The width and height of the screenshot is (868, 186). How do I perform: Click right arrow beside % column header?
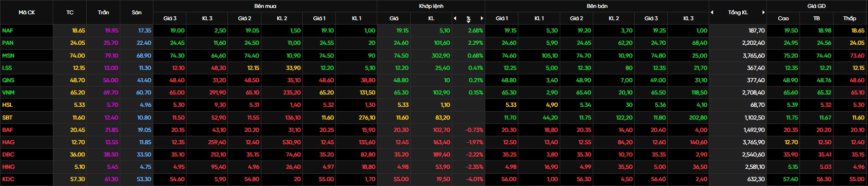point(482,18)
